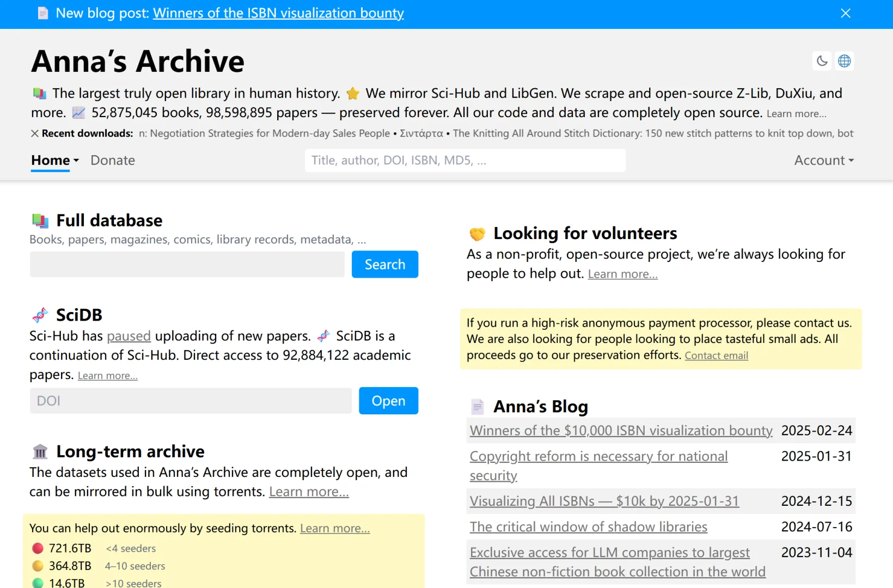Click the chart icon before book count
Screen dimensions: 893x588
pos(79,113)
